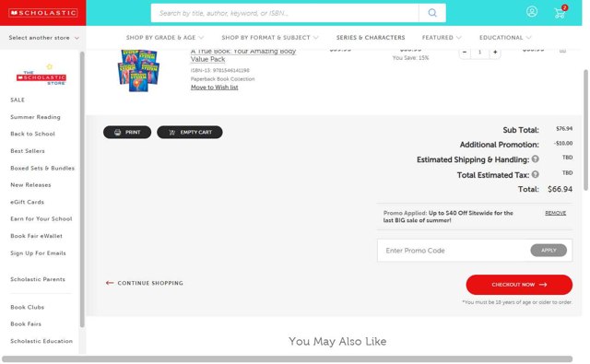Open Book Fair eWallet link
The image size is (590, 364).
click(x=37, y=236)
